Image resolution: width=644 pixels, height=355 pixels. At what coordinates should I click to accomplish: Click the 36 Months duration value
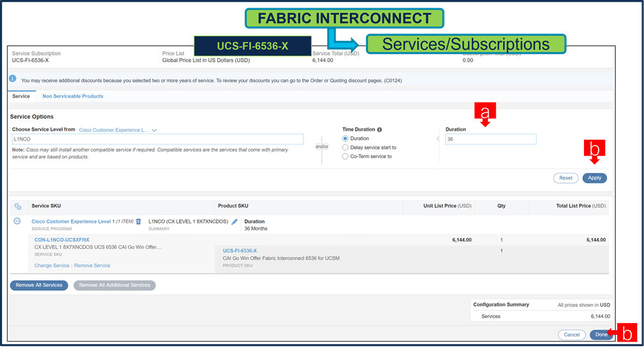coord(256,229)
